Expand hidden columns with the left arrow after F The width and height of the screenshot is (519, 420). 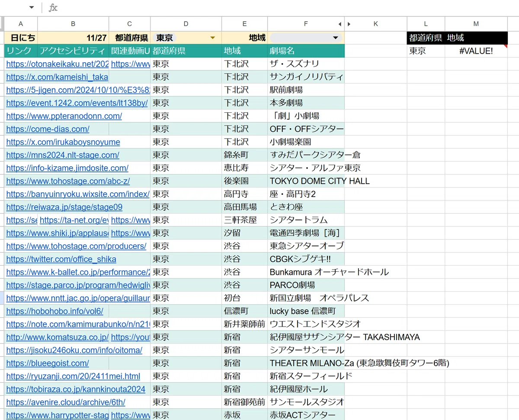click(340, 24)
